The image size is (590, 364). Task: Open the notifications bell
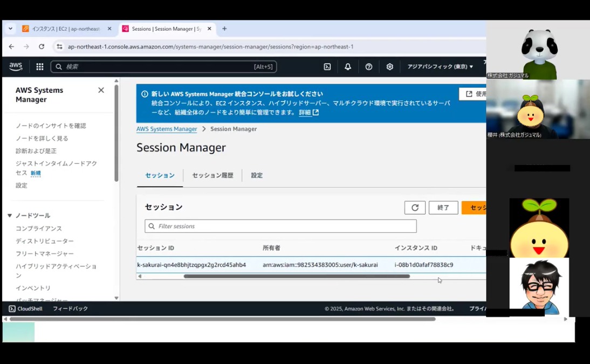(348, 67)
